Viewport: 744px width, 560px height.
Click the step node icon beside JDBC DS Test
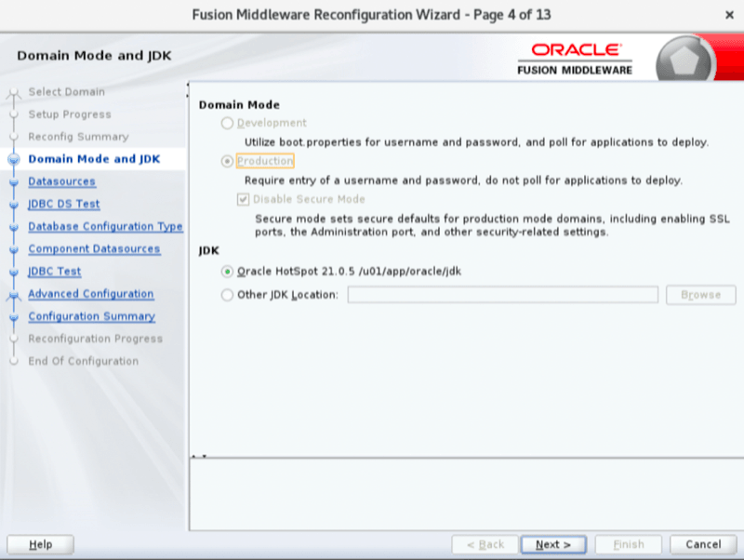14,205
